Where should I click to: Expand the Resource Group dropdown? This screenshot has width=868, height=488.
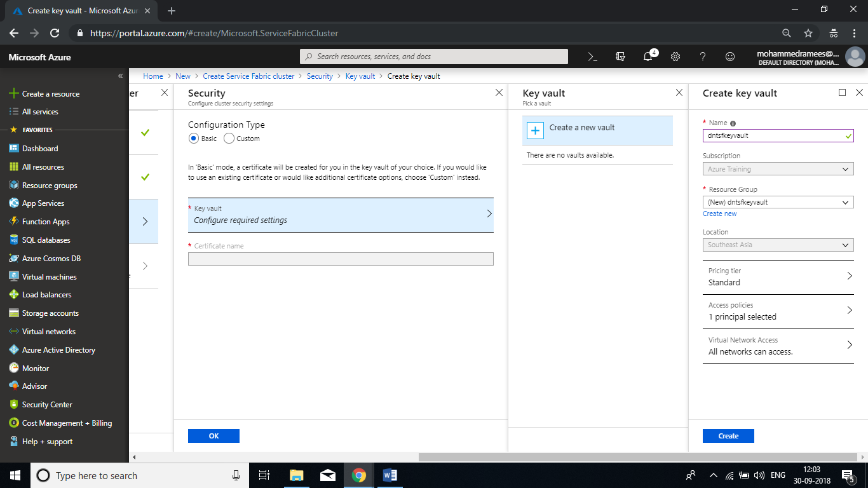[778, 202]
